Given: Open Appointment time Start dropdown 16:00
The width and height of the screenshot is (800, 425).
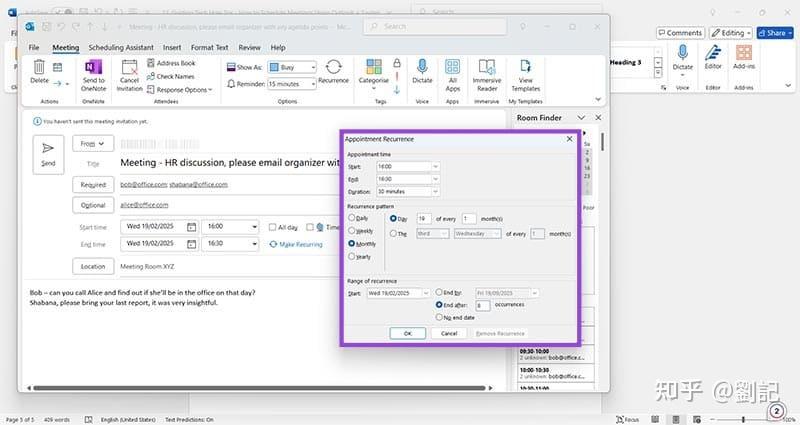Looking at the screenshot, I should click(435, 166).
